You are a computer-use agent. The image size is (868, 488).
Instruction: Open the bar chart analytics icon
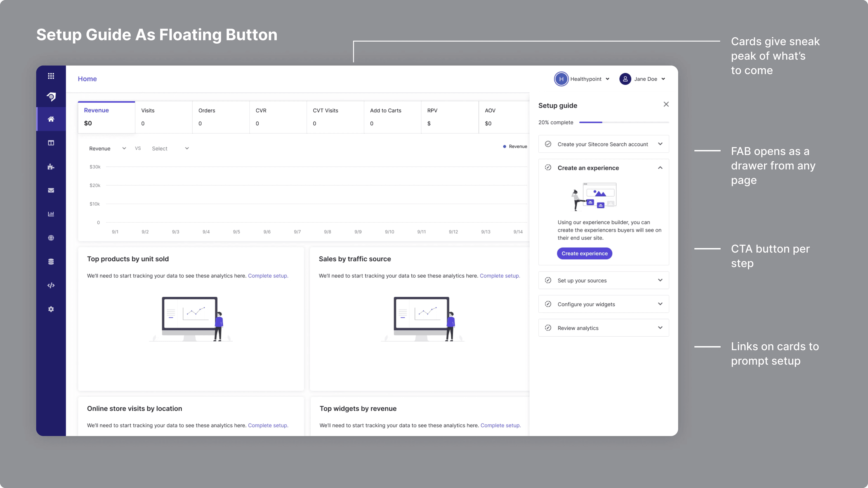(x=51, y=214)
